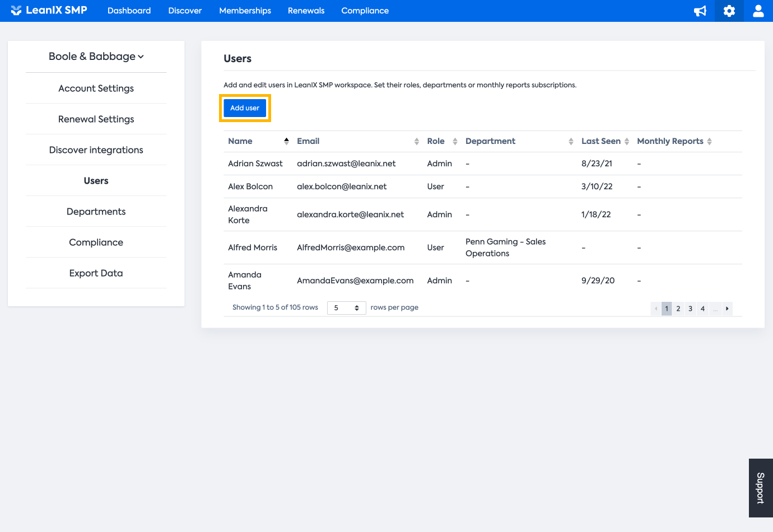Open the settings gear icon
The width and height of the screenshot is (773, 532).
(x=729, y=11)
